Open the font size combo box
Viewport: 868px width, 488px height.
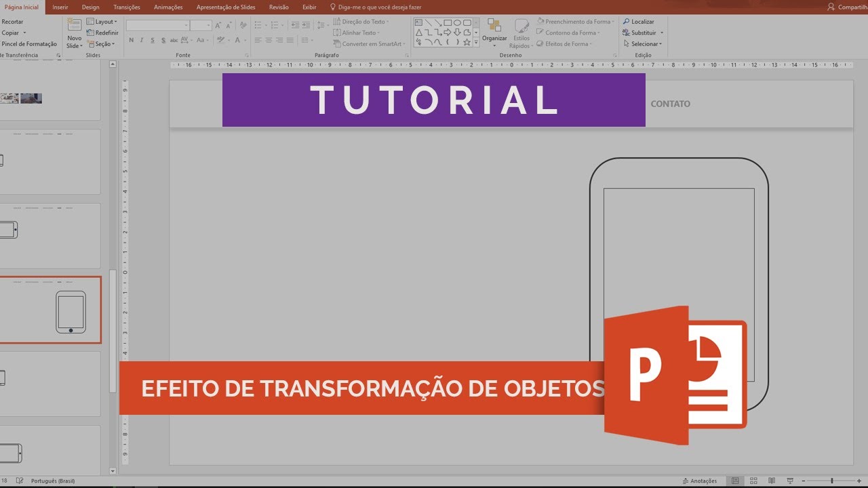[x=201, y=25]
